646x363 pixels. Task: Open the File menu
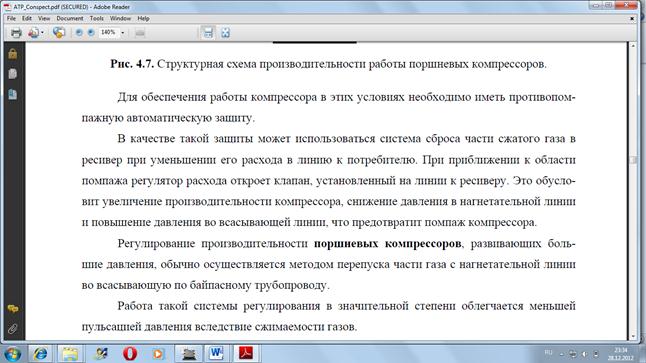click(x=11, y=19)
